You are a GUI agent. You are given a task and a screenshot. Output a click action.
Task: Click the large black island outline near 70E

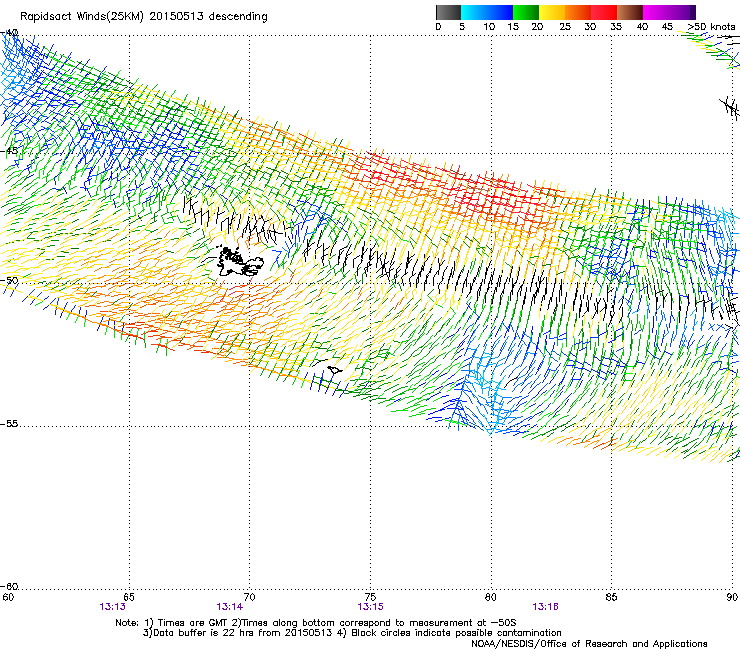240,262
